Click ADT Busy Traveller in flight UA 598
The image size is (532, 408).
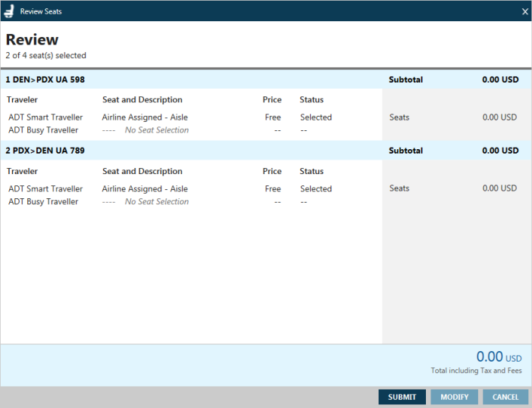(43, 130)
